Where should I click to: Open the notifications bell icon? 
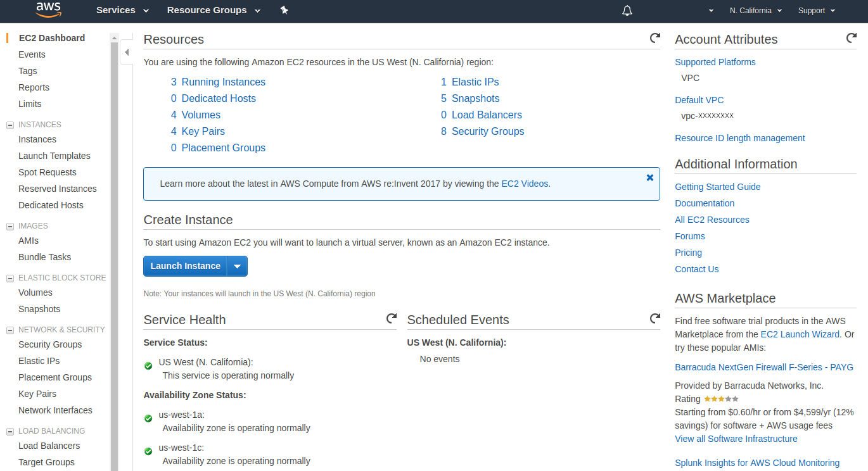click(x=627, y=10)
